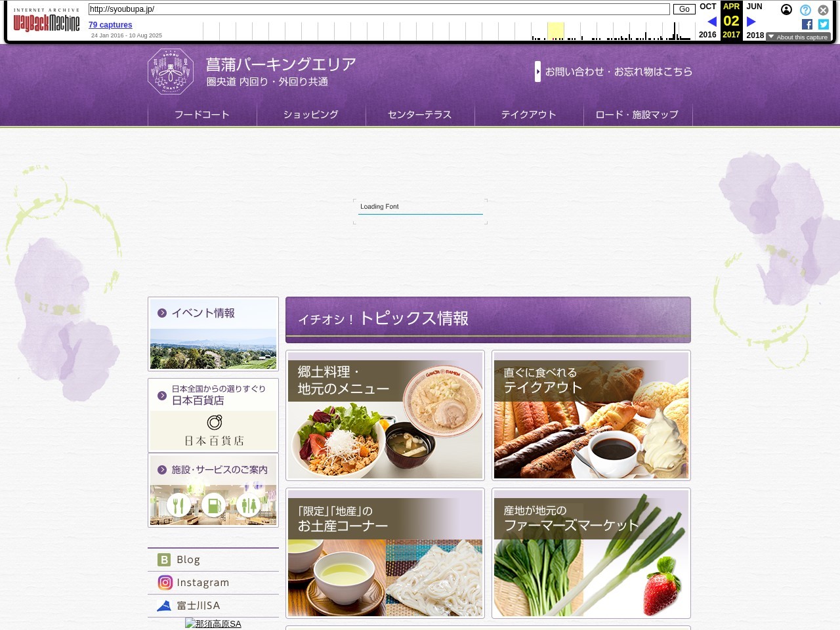Share this capture on Facebook

[x=807, y=24]
